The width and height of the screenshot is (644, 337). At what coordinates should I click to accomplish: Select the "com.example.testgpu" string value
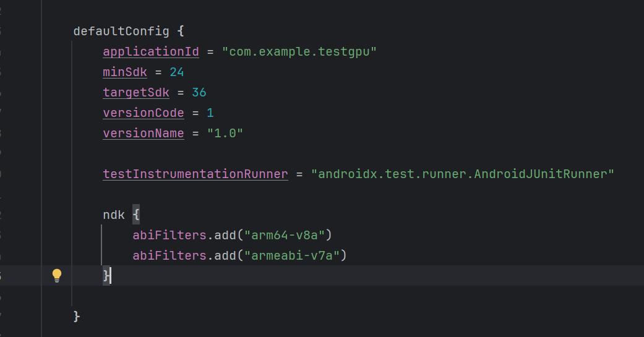pos(299,52)
